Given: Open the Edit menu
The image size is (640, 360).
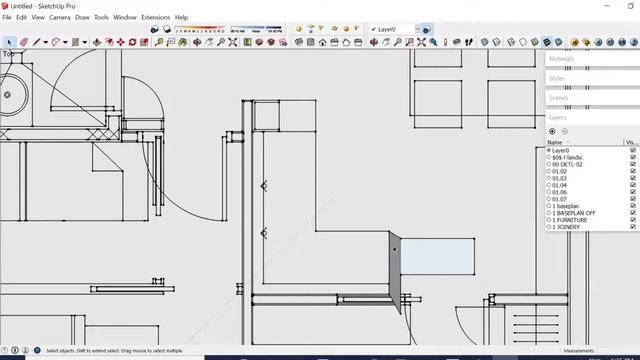Looking at the screenshot, I should point(21,18).
